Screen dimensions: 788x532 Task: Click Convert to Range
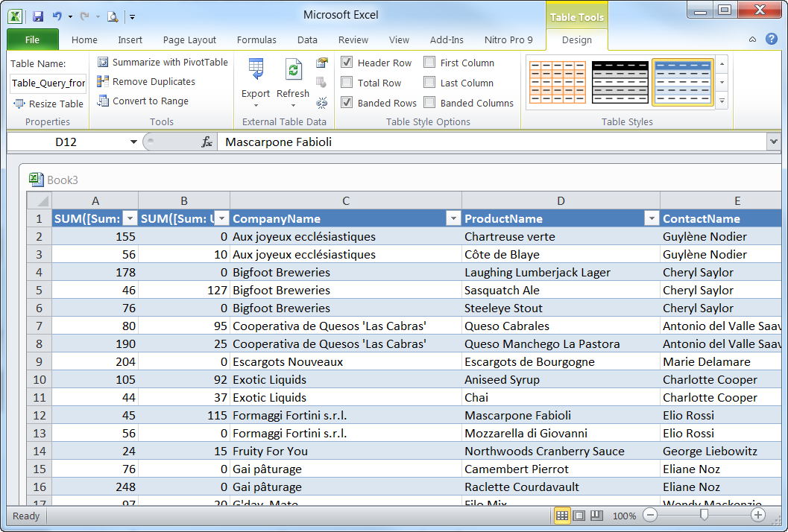tap(143, 101)
